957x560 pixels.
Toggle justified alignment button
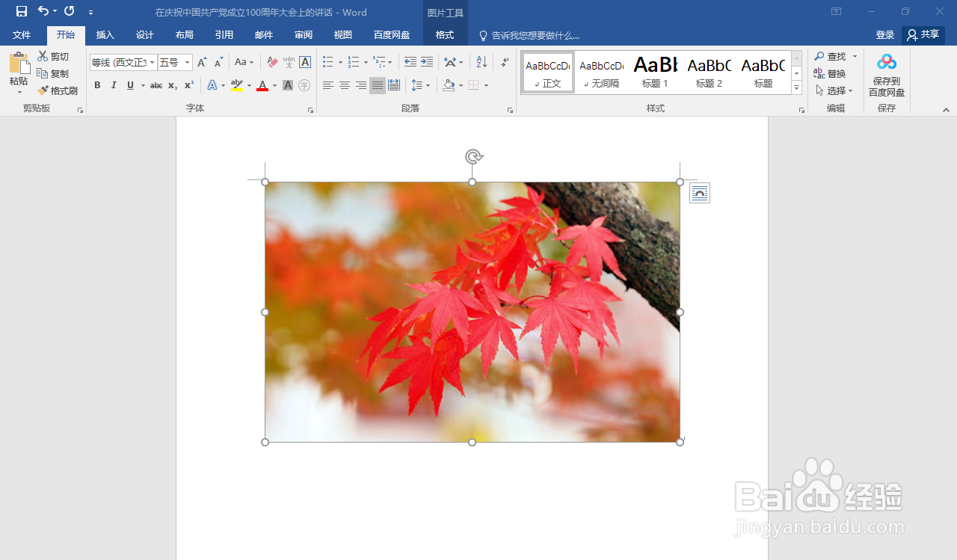(378, 85)
